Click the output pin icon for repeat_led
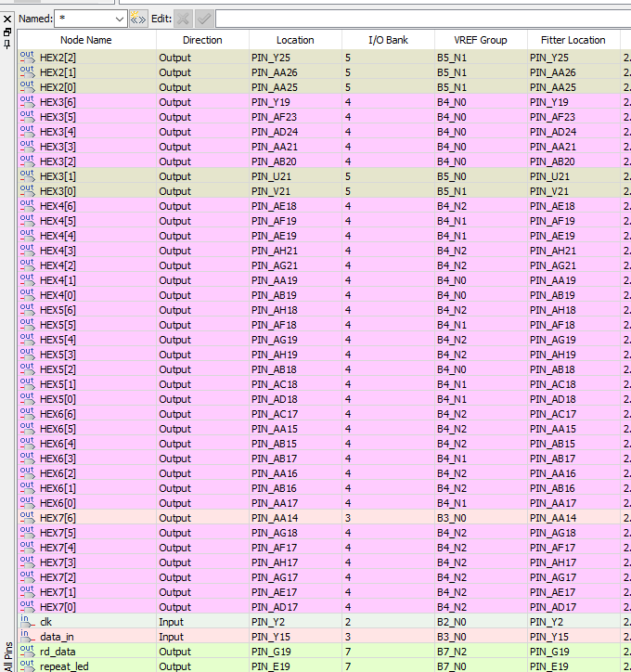Image resolution: width=631 pixels, height=672 pixels. coord(28,666)
